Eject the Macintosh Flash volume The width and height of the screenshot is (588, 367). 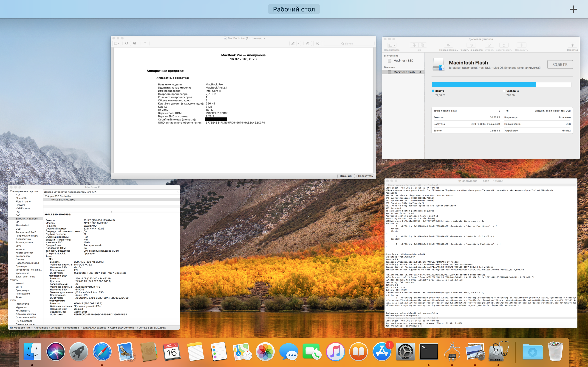coord(420,72)
